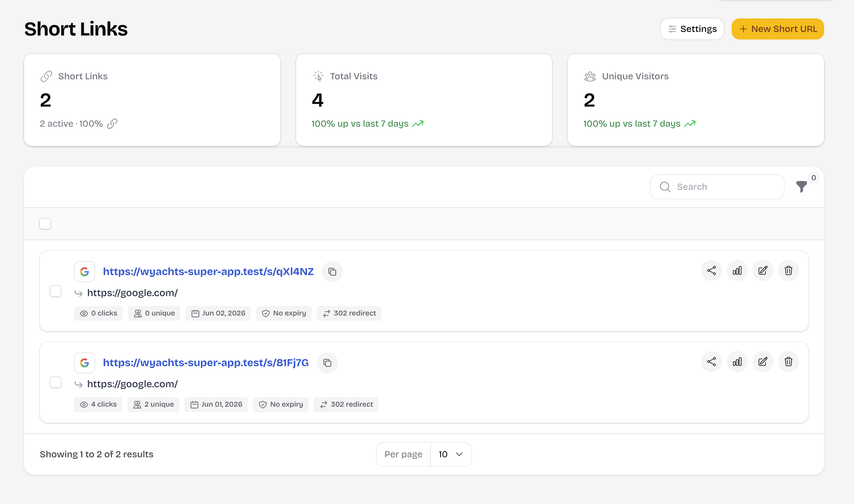Delete the qXl4NZ short link

coord(788,271)
